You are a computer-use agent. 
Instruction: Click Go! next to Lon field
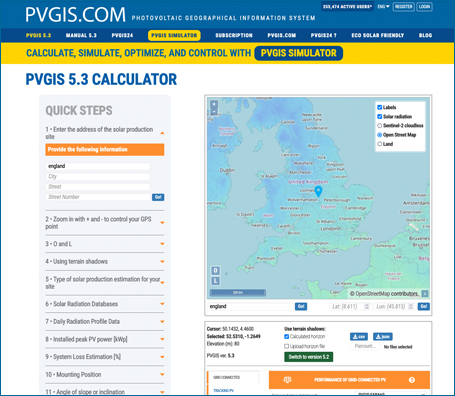pos(424,306)
